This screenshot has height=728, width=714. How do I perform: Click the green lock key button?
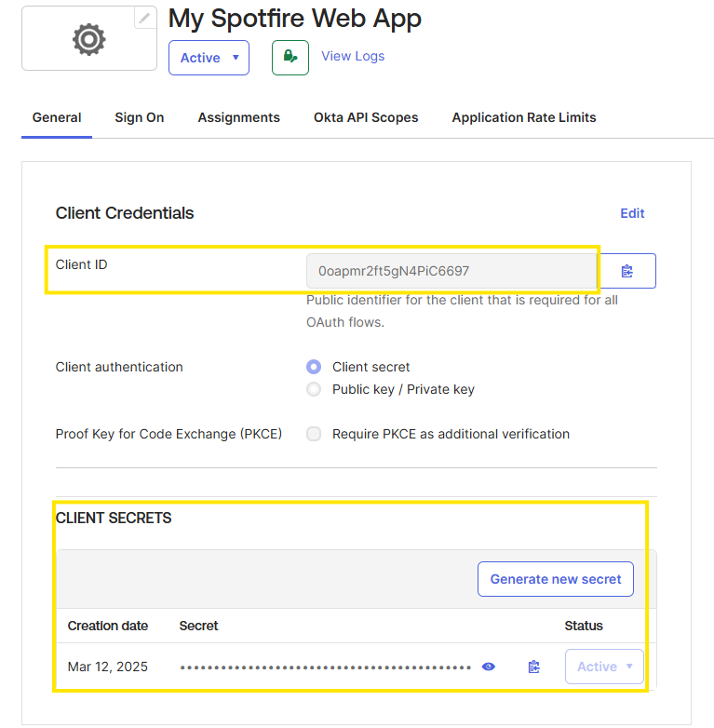pos(290,58)
